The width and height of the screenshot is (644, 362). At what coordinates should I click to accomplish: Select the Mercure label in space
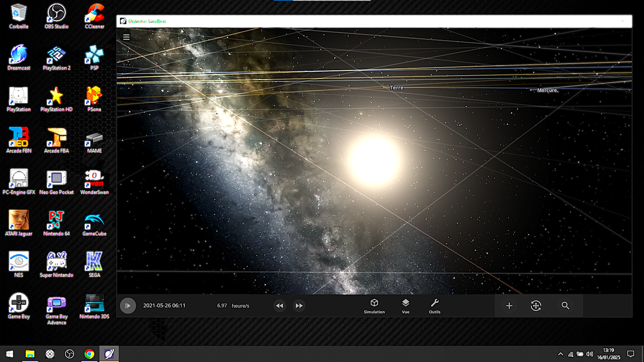pos(547,90)
